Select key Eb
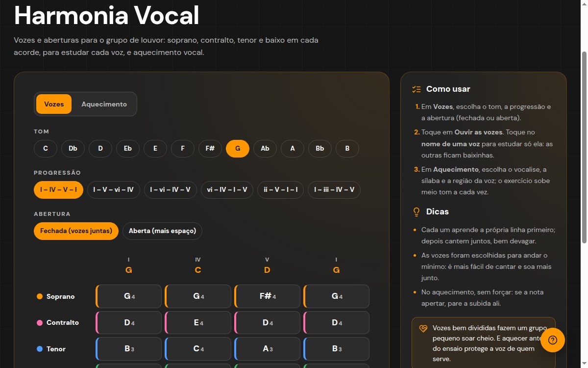 point(128,149)
